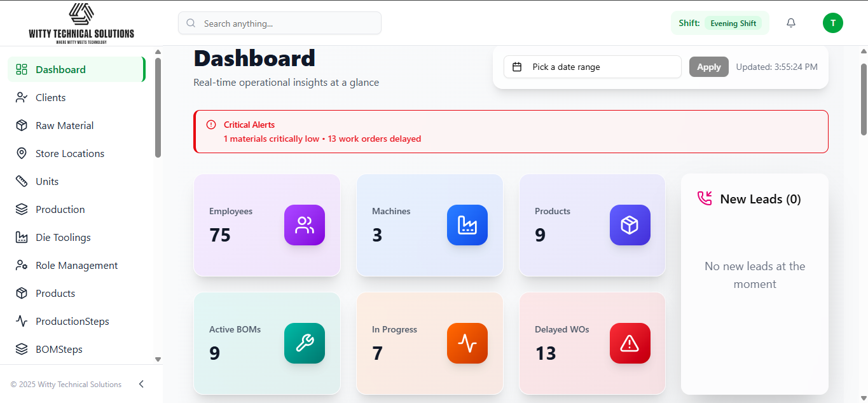Screen dimensions: 868x403
Task: Click the green Active BOMs wrench icon
Action: (304, 343)
